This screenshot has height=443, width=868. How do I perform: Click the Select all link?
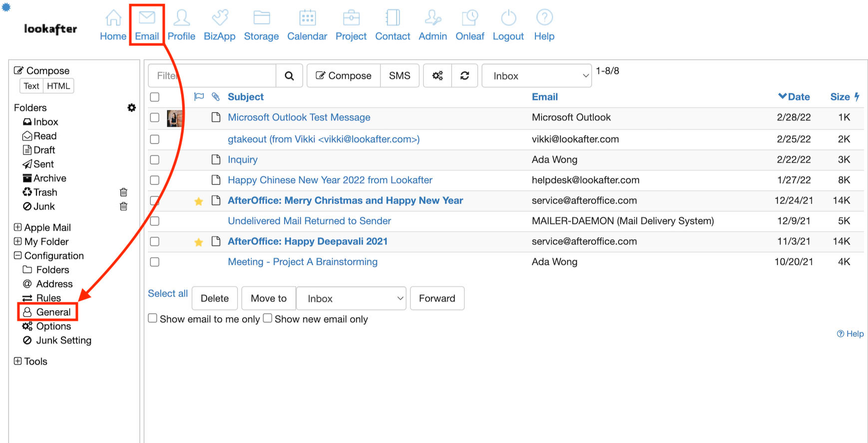tap(168, 293)
